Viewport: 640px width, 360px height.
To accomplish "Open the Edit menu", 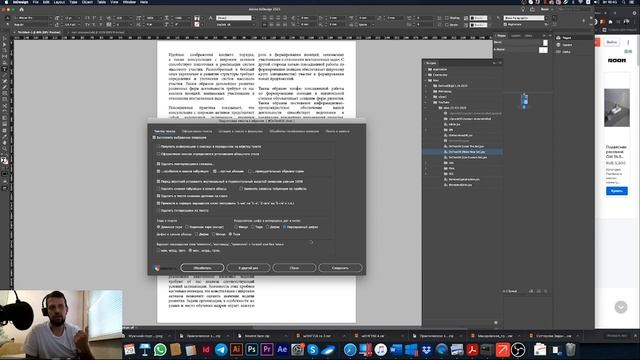I will tap(46, 2).
